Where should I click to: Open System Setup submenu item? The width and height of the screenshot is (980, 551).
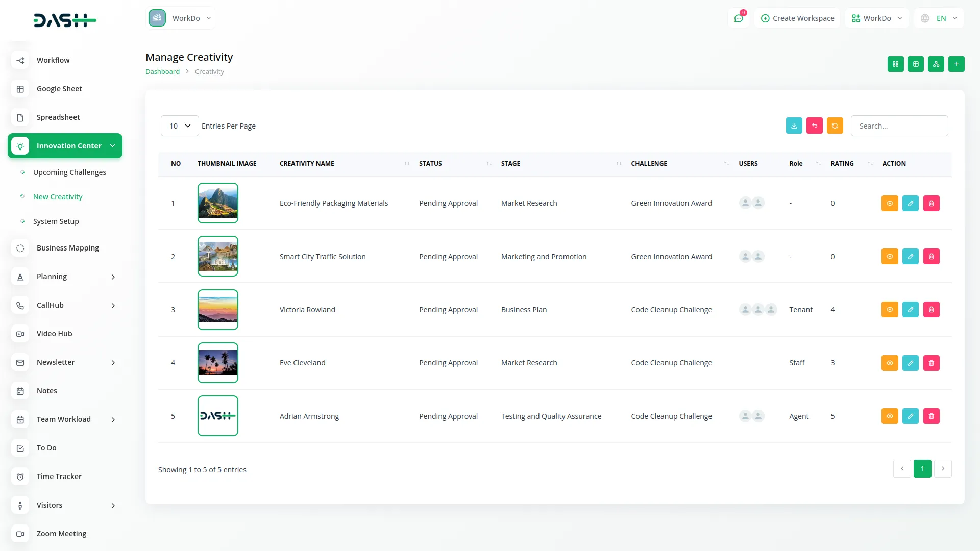[56, 221]
